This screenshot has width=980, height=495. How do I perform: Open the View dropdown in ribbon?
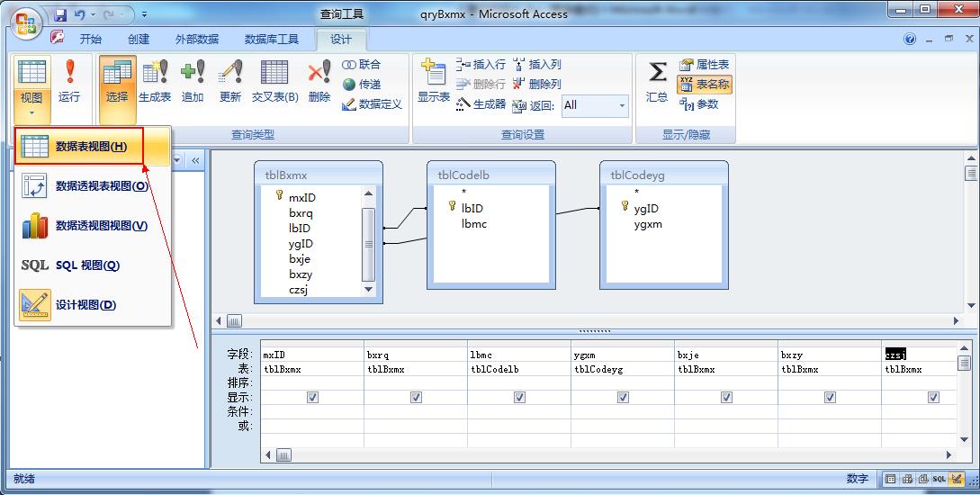tap(31, 113)
